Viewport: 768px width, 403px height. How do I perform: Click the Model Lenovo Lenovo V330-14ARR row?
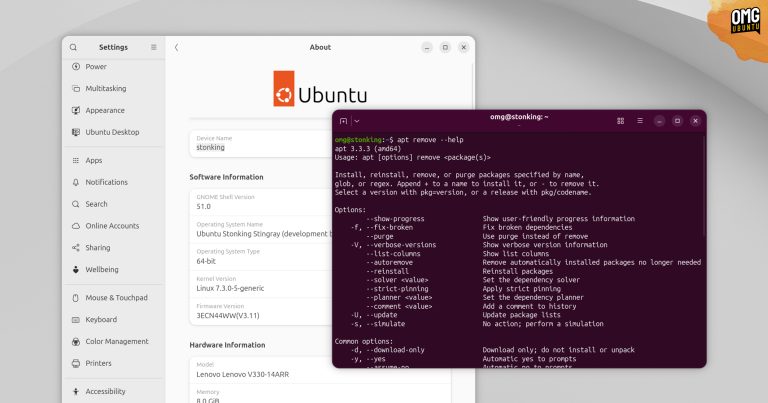[319, 371]
